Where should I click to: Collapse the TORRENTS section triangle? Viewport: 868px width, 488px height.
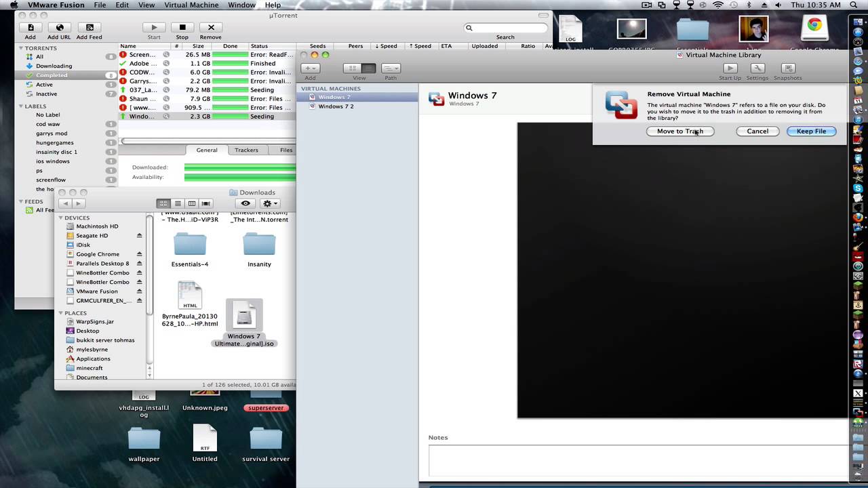tap(21, 49)
